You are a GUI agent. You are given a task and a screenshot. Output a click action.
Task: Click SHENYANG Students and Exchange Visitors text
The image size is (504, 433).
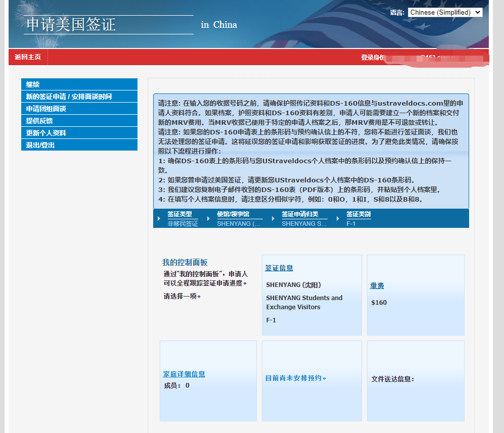(304, 302)
